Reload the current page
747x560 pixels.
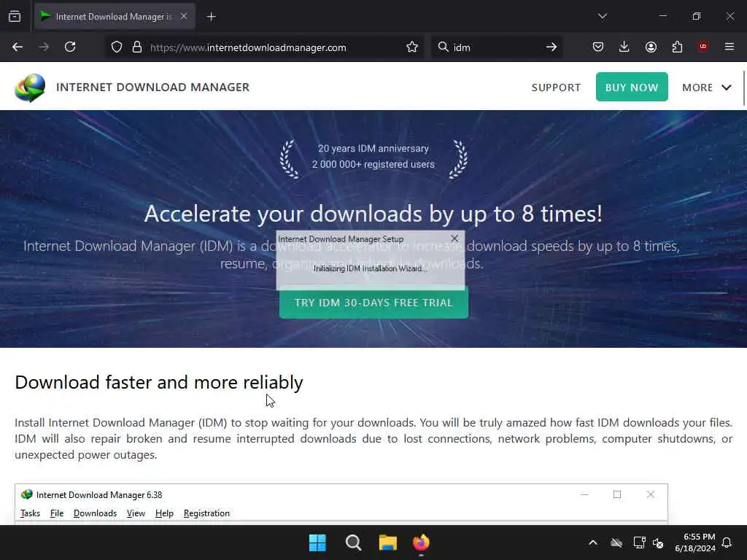point(70,47)
